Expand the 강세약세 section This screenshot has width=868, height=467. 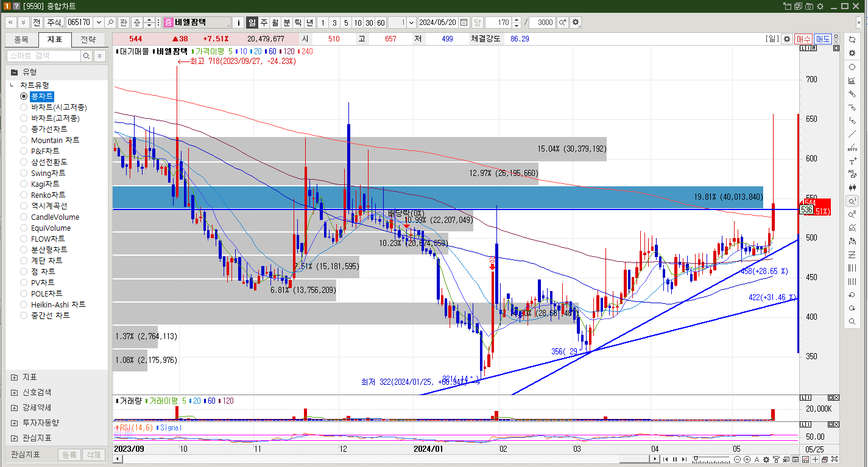[x=14, y=408]
